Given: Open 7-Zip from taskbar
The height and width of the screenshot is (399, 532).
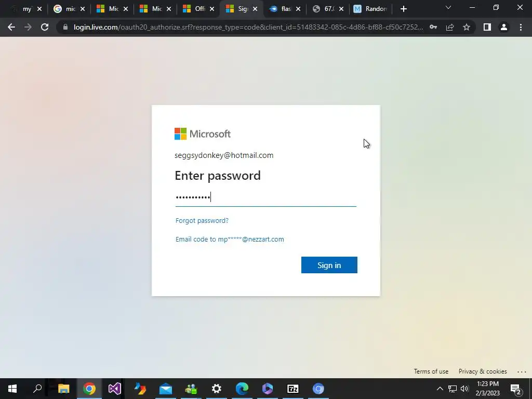Looking at the screenshot, I should [293, 389].
